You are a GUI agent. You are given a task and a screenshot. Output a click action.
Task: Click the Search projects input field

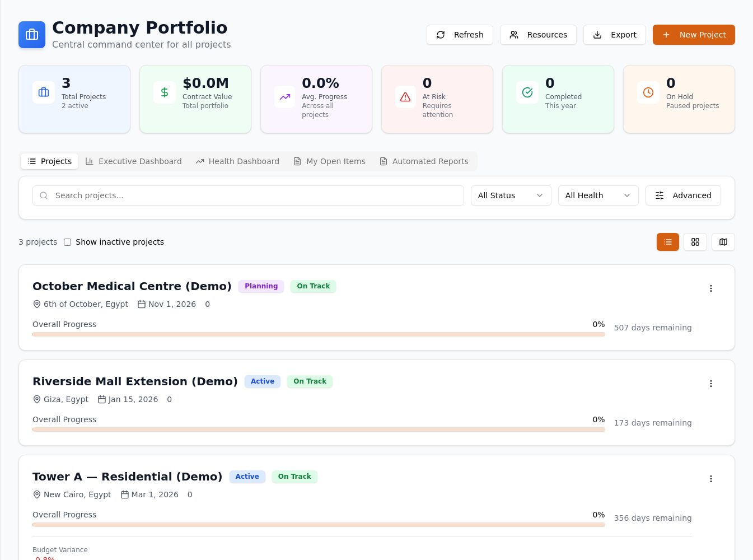pyautogui.click(x=248, y=195)
